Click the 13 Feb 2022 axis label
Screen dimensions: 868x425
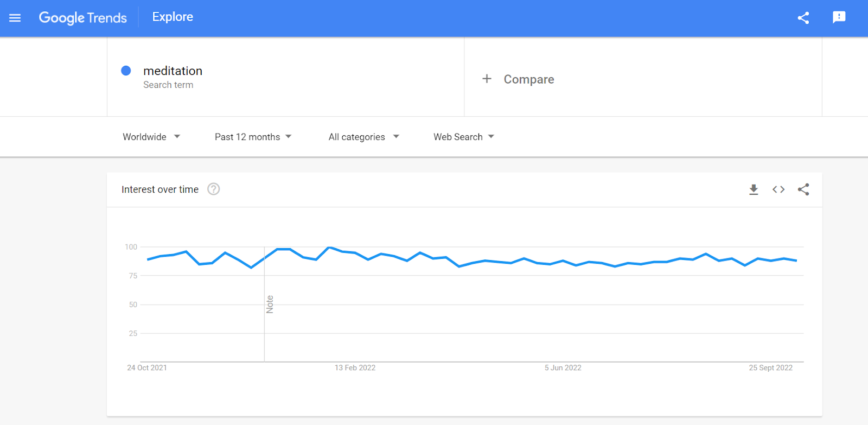point(355,368)
